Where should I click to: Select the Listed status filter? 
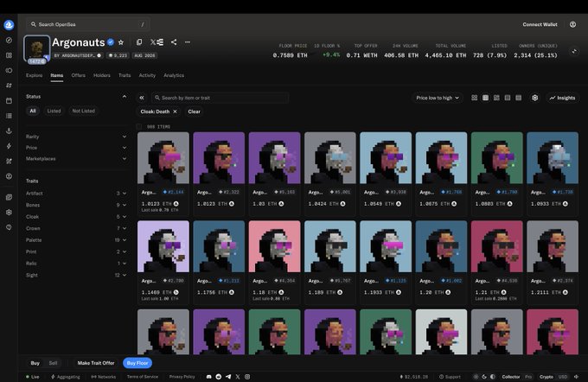pyautogui.click(x=54, y=111)
